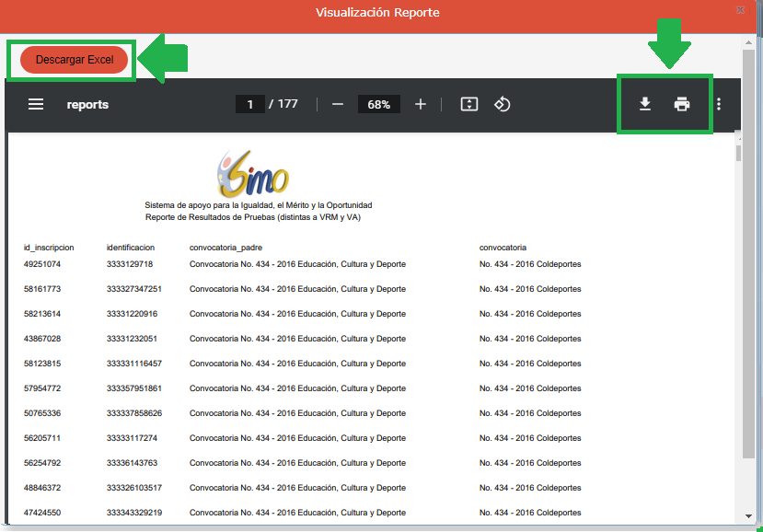The height and width of the screenshot is (532, 763).
Task: Click the reports document title
Action: [x=87, y=105]
